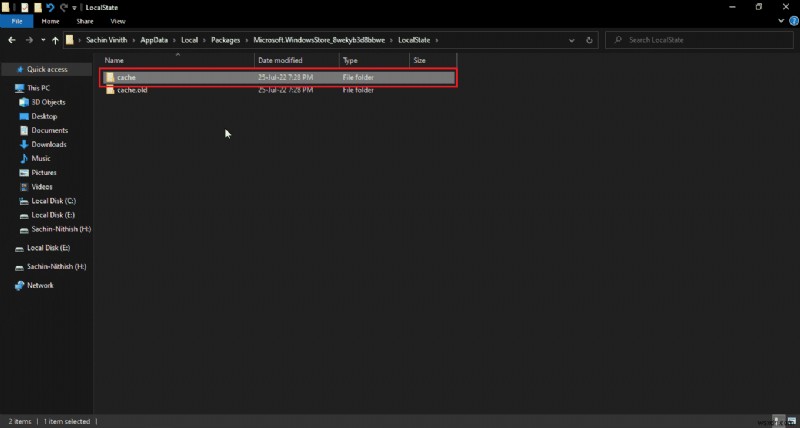Click the Network globe icon
800x428 pixels.
point(19,286)
